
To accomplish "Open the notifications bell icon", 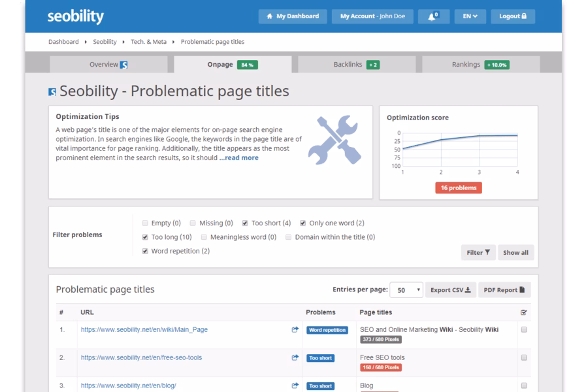I will 433,16.
